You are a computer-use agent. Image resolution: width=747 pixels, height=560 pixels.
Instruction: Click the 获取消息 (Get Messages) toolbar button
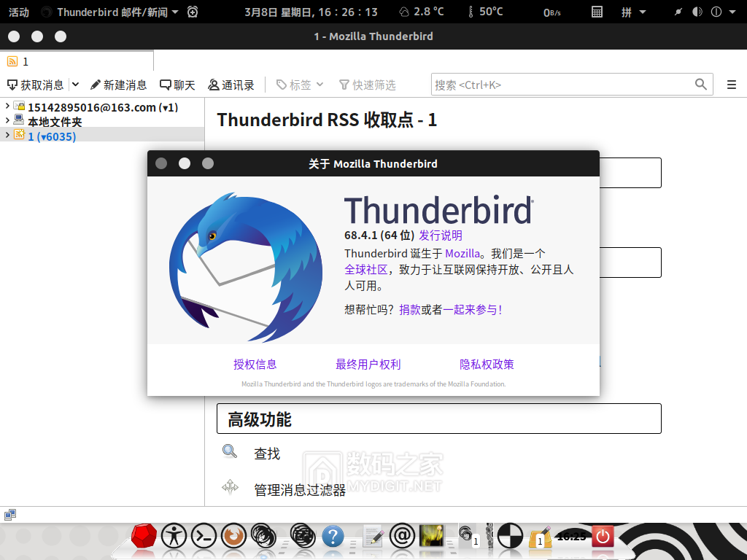(x=36, y=85)
